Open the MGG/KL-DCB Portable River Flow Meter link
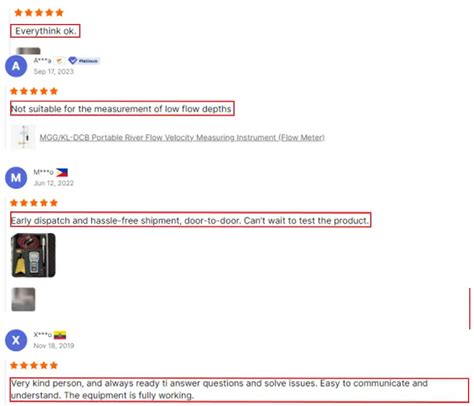 182,137
